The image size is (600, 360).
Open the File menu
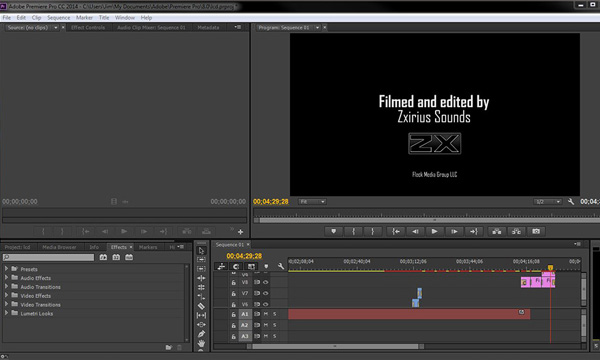7,18
